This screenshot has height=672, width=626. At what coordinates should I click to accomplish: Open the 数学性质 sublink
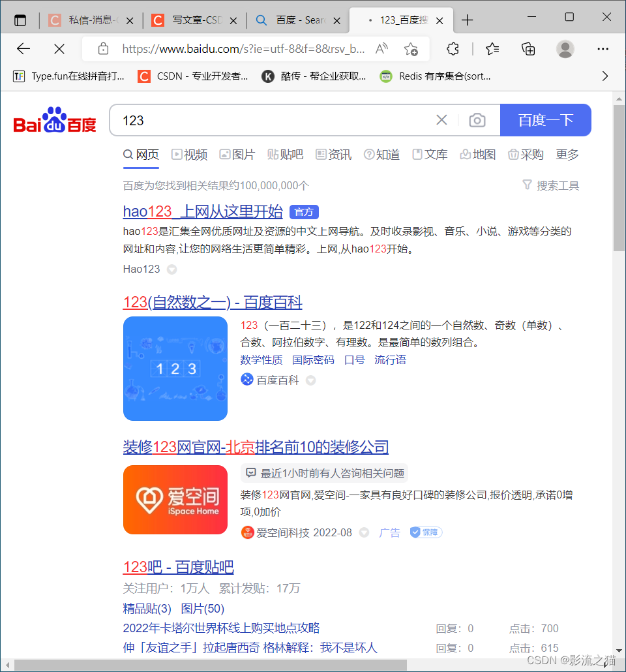261,360
